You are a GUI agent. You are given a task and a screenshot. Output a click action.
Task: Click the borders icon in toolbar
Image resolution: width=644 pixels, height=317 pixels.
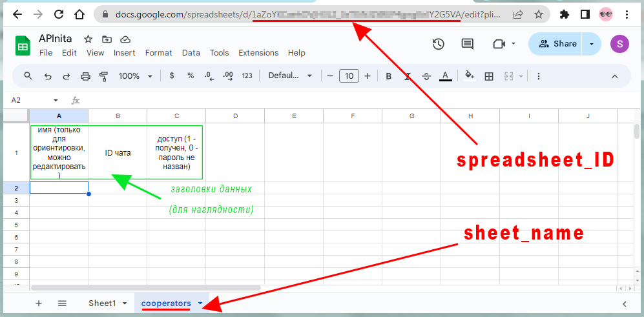click(489, 76)
